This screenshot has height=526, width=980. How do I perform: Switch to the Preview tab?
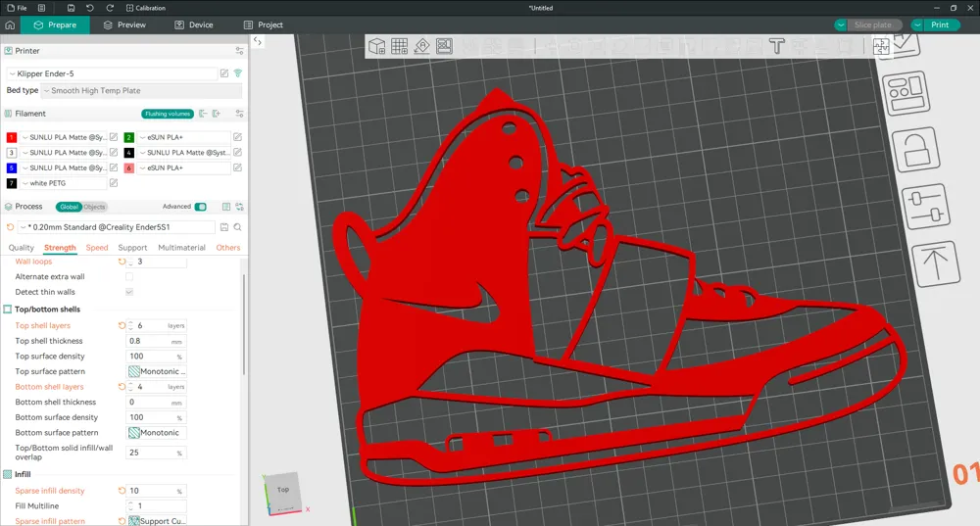point(124,25)
